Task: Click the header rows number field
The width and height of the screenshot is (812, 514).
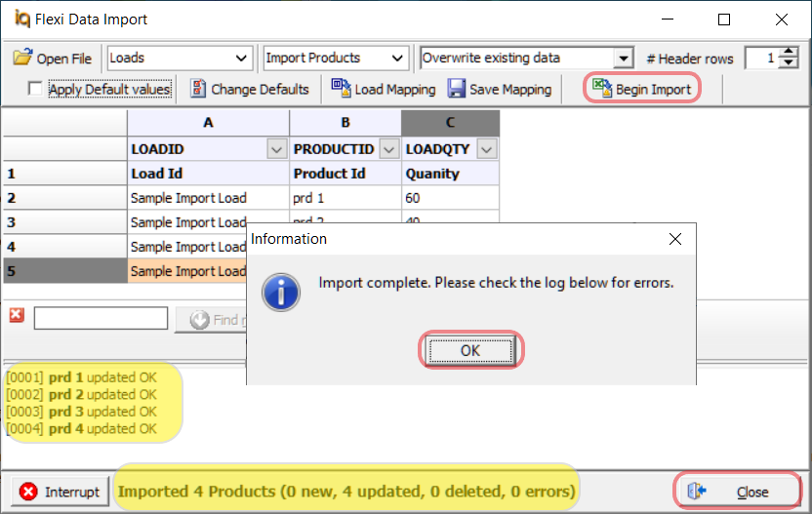Action: (762, 58)
